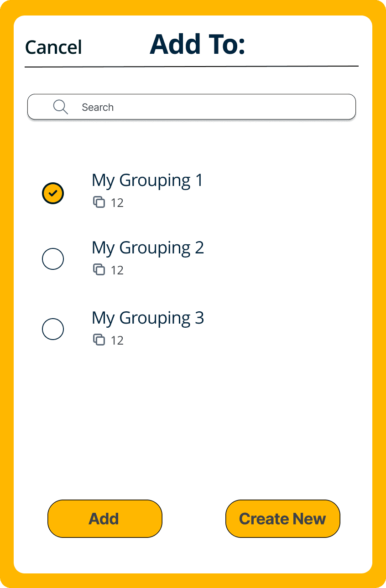Select the My Grouping 3 radio circle
Image resolution: width=386 pixels, height=588 pixels.
pyautogui.click(x=53, y=329)
